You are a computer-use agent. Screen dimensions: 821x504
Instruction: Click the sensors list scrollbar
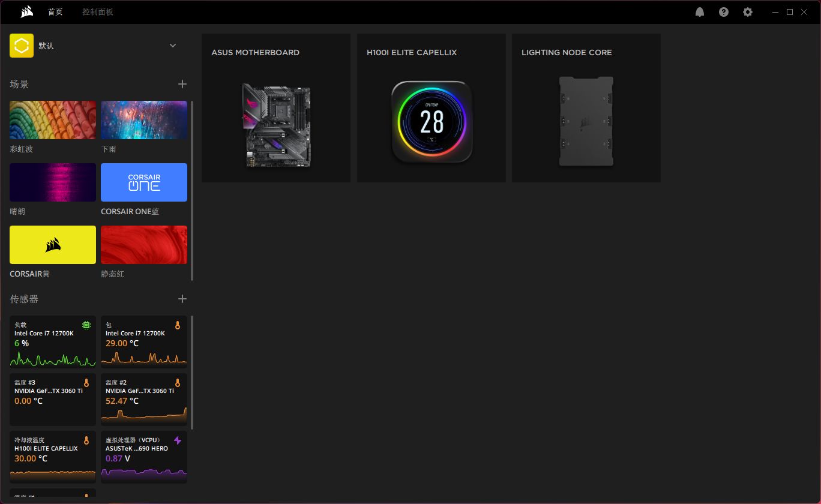[x=192, y=373]
